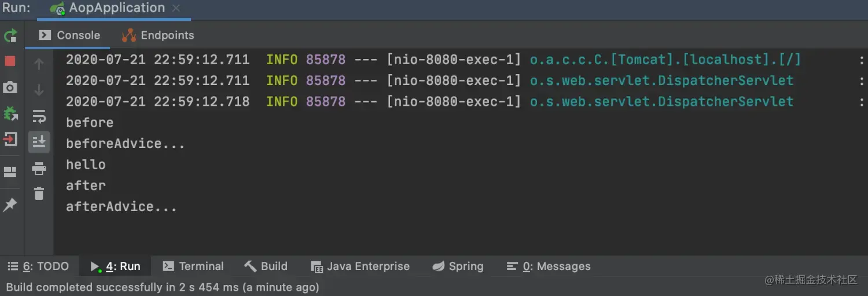This screenshot has width=868, height=296.
Task: Open the 0: Messages tool window
Action: tap(548, 267)
